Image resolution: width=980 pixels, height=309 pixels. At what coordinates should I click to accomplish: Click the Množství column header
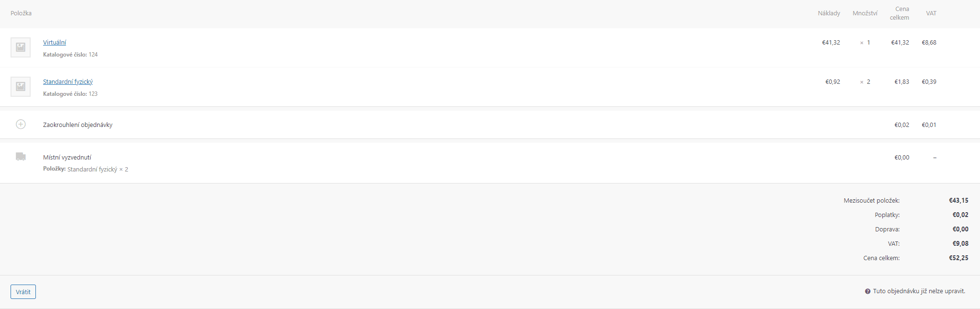tap(865, 13)
